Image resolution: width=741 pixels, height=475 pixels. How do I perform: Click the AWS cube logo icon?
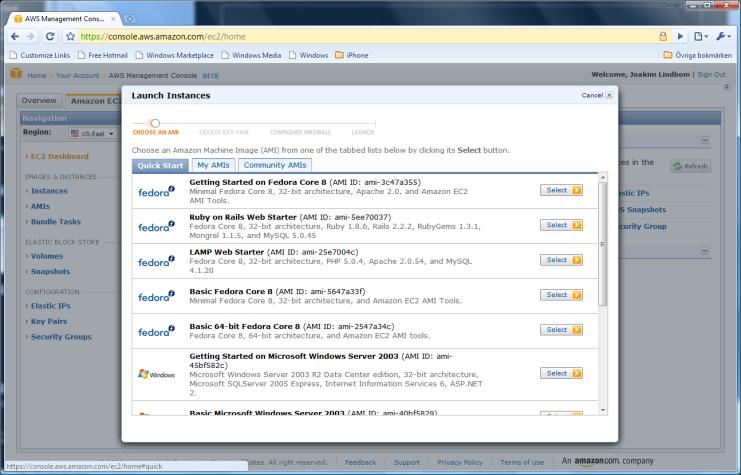tap(16, 74)
